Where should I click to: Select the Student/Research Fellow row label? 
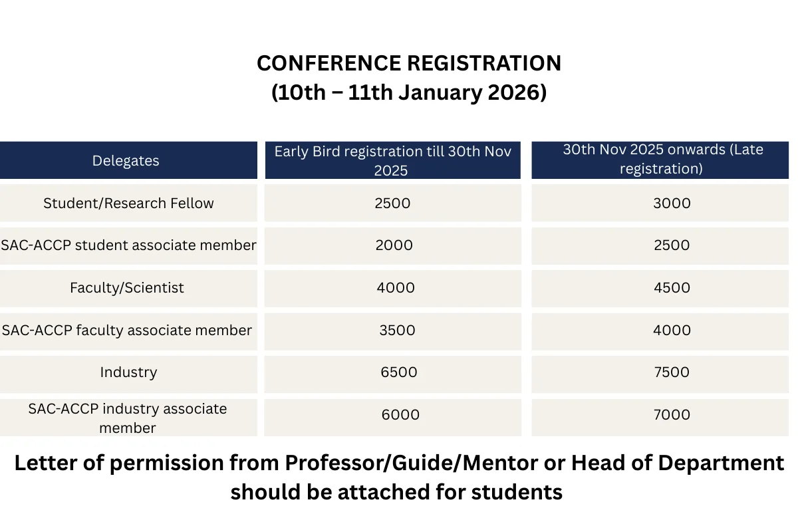pos(128,203)
